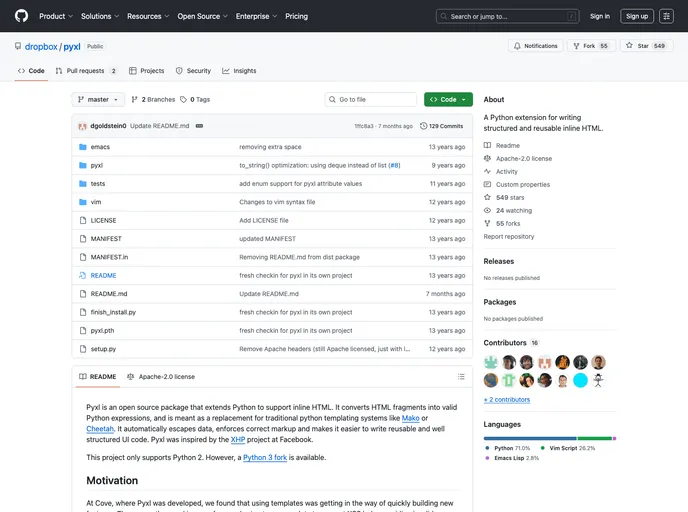The image size is (688, 512).
Task: Go to the Pricing page
Action: coord(296,16)
